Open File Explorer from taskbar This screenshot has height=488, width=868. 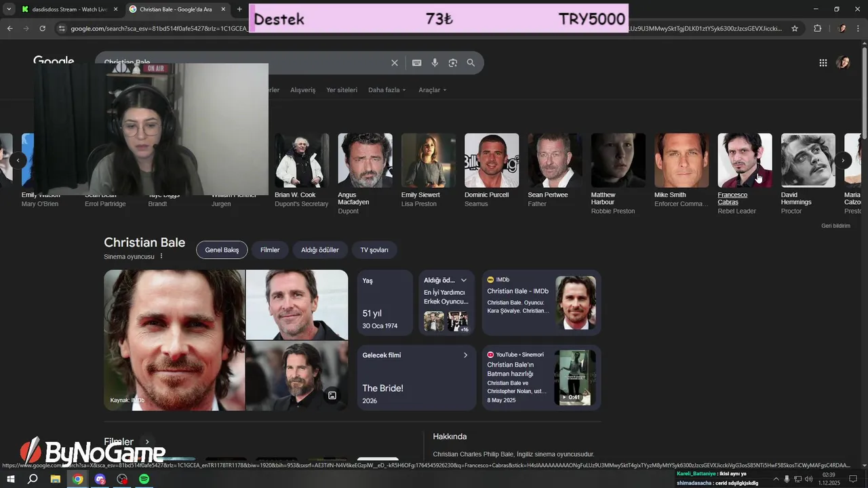coord(56,479)
